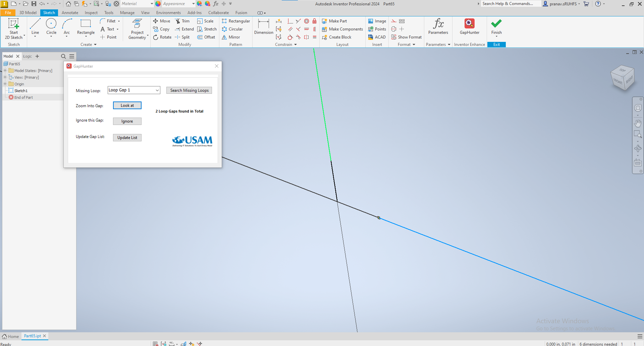Select Sketch1 in the model browser
This screenshot has height=346, width=644.
click(x=21, y=91)
